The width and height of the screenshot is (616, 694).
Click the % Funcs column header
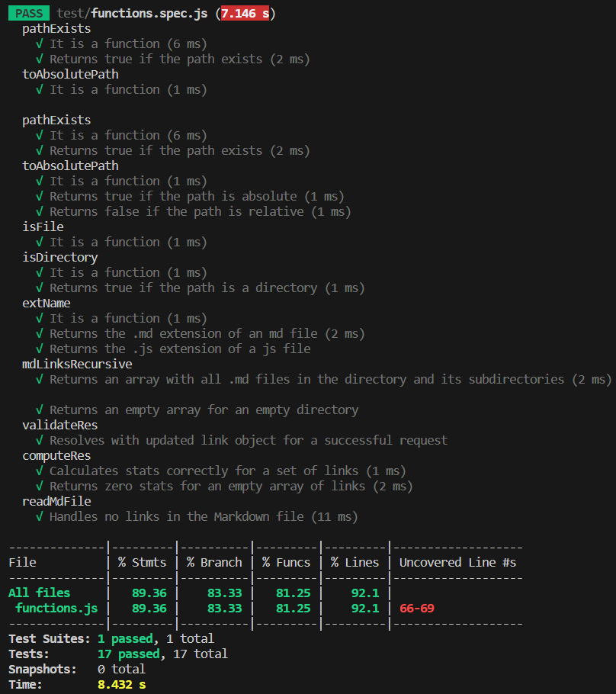[x=287, y=563]
